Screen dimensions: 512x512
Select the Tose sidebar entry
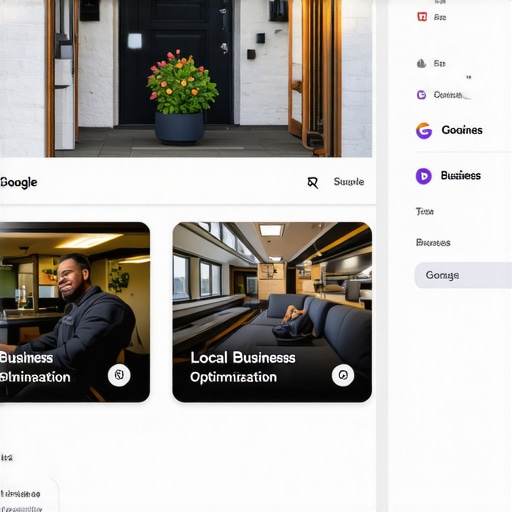(424, 211)
